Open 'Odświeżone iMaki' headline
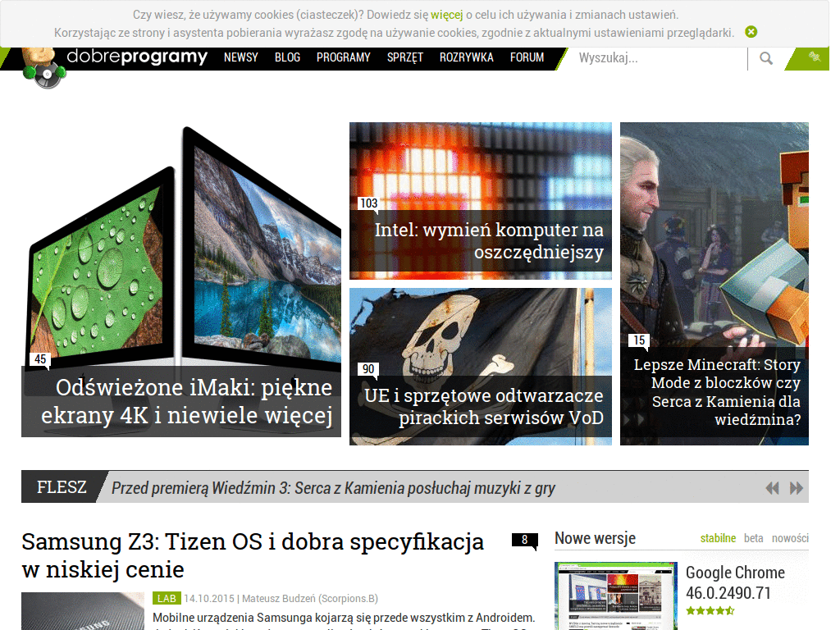This screenshot has height=630, width=840. 186,401
